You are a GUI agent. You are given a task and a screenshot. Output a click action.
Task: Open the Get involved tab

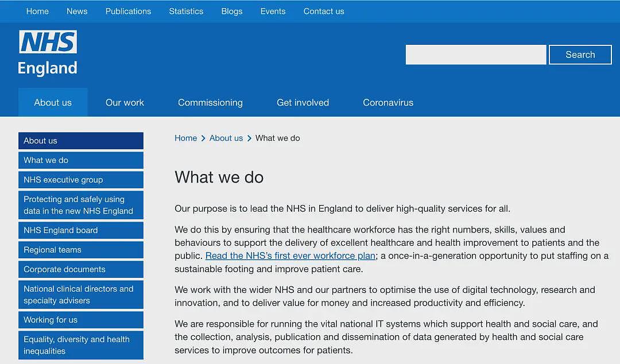[x=303, y=102]
